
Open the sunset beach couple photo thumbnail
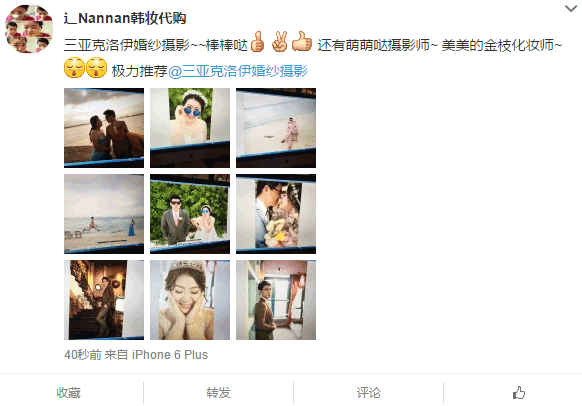104,128
